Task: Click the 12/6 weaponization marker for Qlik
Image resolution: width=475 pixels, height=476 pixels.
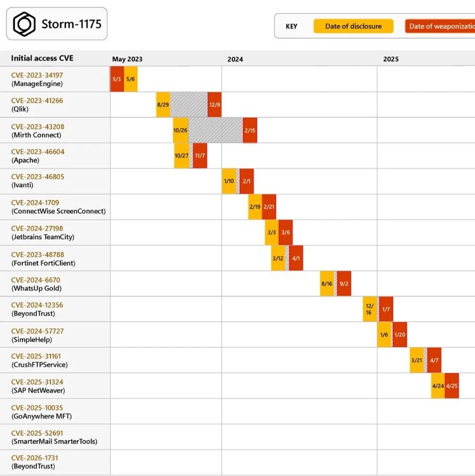Action: (214, 105)
